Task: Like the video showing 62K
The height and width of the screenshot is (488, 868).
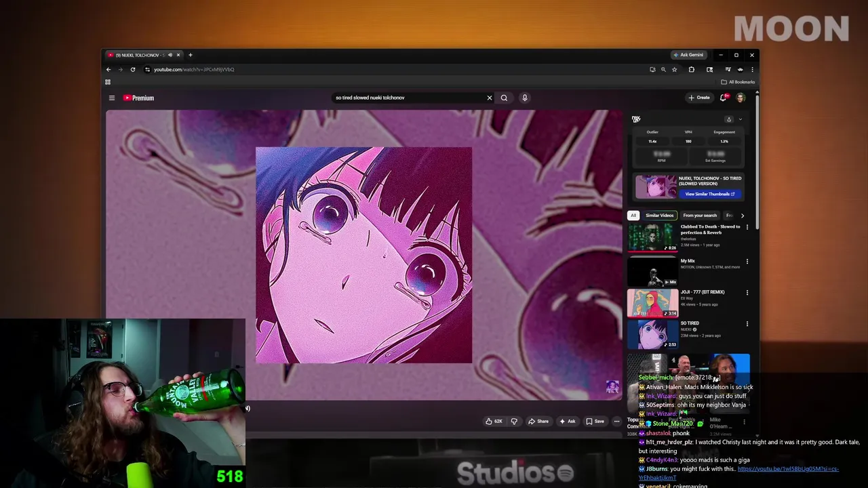Action: point(494,421)
